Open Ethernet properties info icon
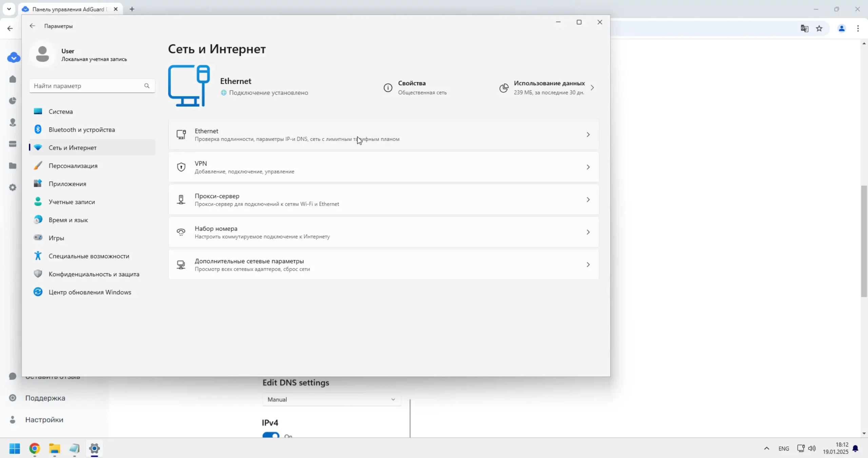 click(388, 88)
